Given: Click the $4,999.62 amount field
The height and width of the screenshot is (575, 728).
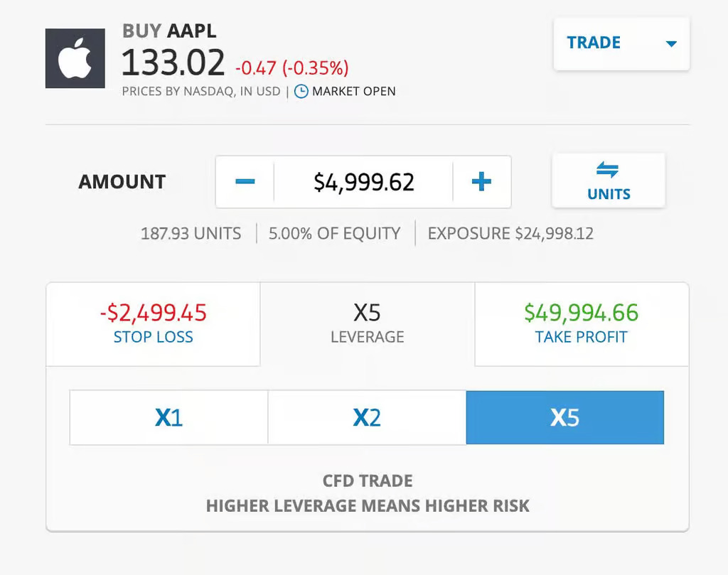Looking at the screenshot, I should coord(363,182).
